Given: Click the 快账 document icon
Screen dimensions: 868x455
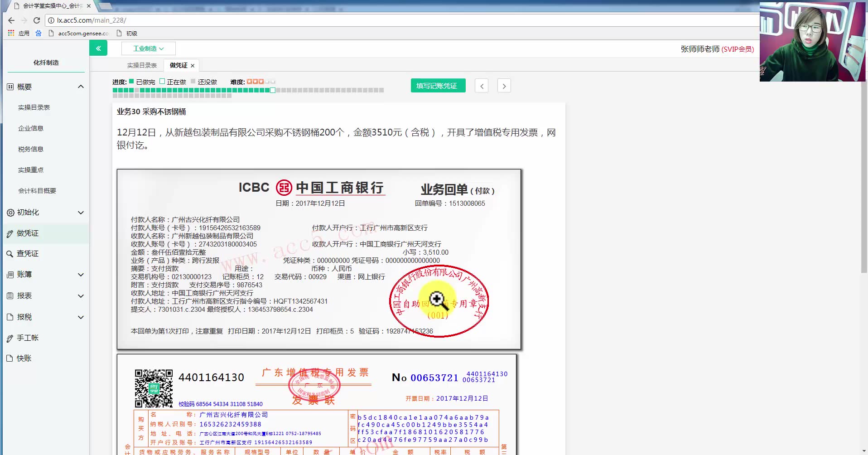Looking at the screenshot, I should click(x=10, y=358).
